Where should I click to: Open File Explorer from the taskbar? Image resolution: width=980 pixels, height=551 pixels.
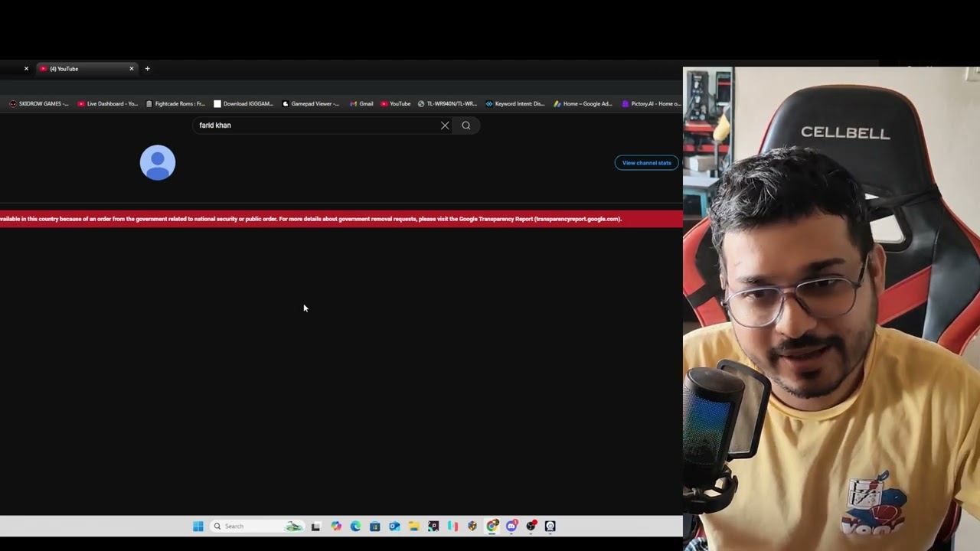413,526
